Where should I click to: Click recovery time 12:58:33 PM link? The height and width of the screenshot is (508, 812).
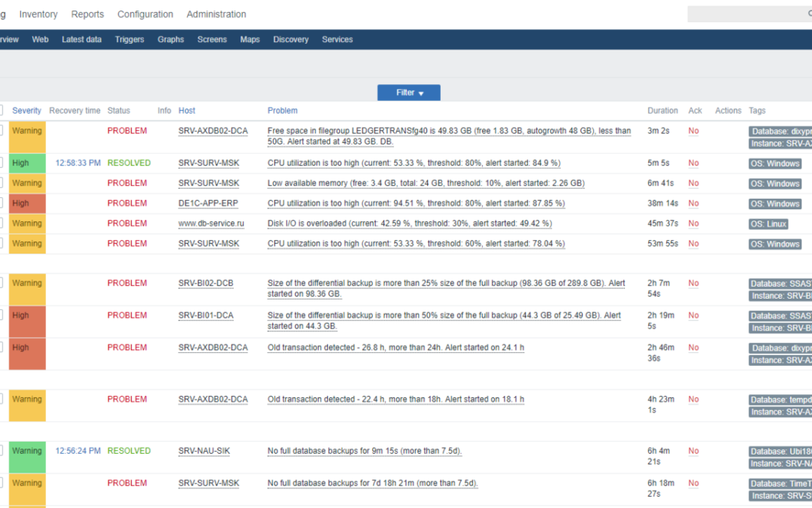[77, 163]
